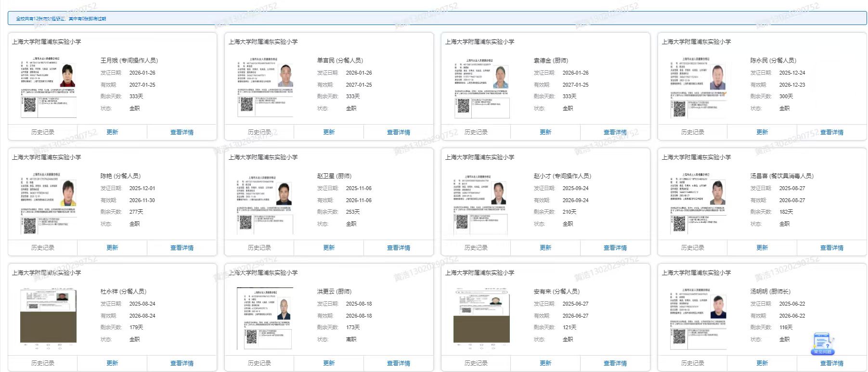868x372 pixels.
Task: View 查看详情 for 袁德金
Action: 615,132
